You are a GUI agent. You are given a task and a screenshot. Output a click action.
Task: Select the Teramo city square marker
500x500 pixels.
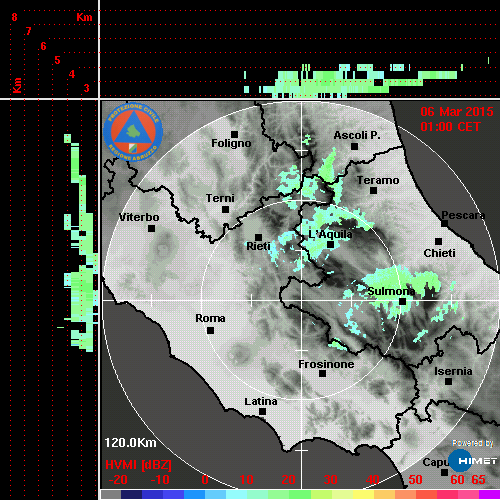click(x=373, y=191)
